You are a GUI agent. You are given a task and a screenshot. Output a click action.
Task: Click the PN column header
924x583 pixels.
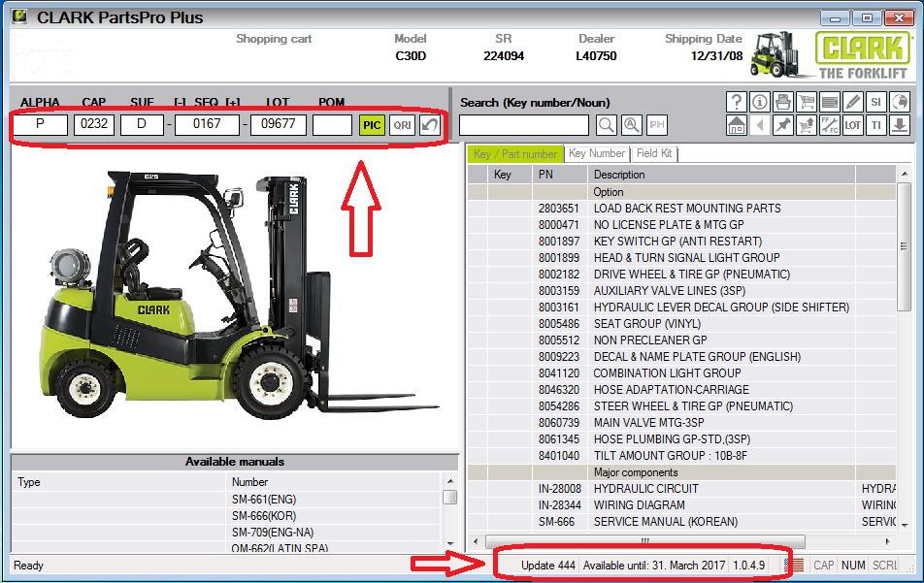(x=560, y=175)
